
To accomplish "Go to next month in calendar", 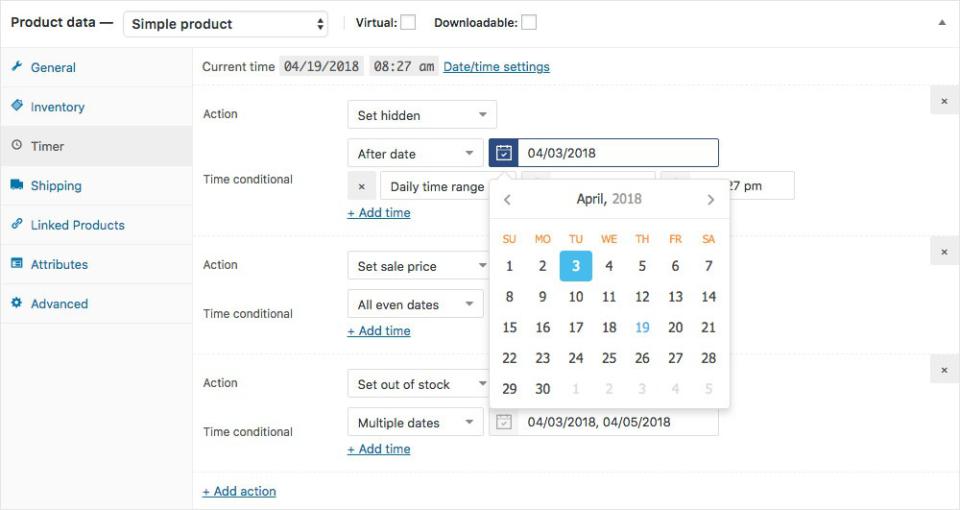I will [711, 200].
